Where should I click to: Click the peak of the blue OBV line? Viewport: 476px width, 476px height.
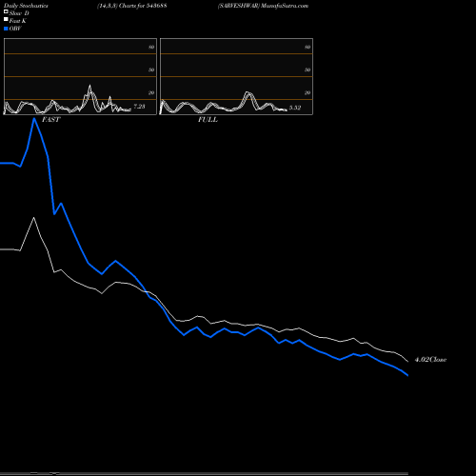34,119
